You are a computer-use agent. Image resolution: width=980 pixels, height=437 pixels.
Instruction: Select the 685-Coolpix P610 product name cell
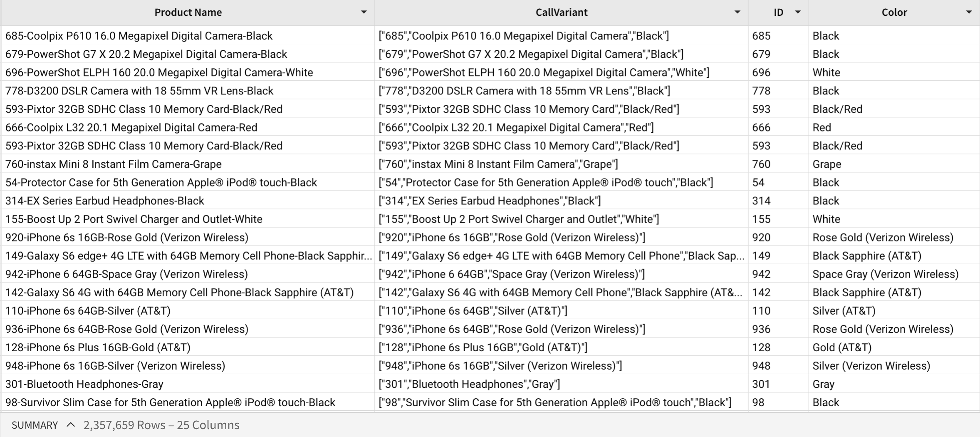188,36
